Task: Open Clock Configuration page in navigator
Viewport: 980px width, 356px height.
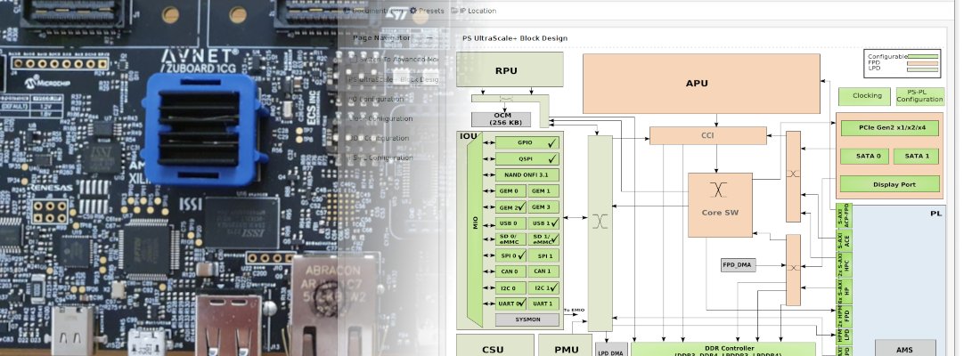Action: [382, 118]
